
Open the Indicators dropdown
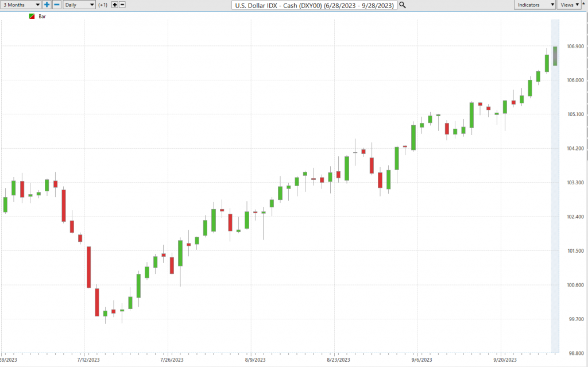pos(535,5)
